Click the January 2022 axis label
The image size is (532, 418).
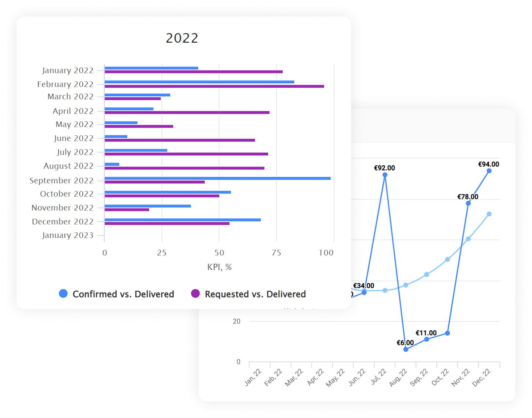click(68, 70)
